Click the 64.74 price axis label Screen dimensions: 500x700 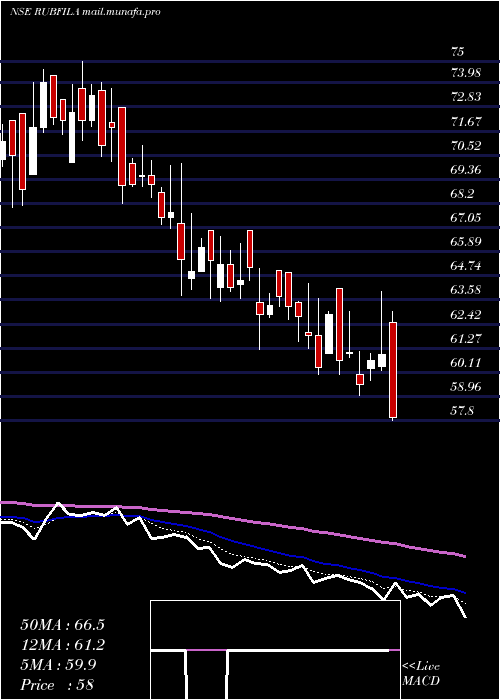point(466,266)
